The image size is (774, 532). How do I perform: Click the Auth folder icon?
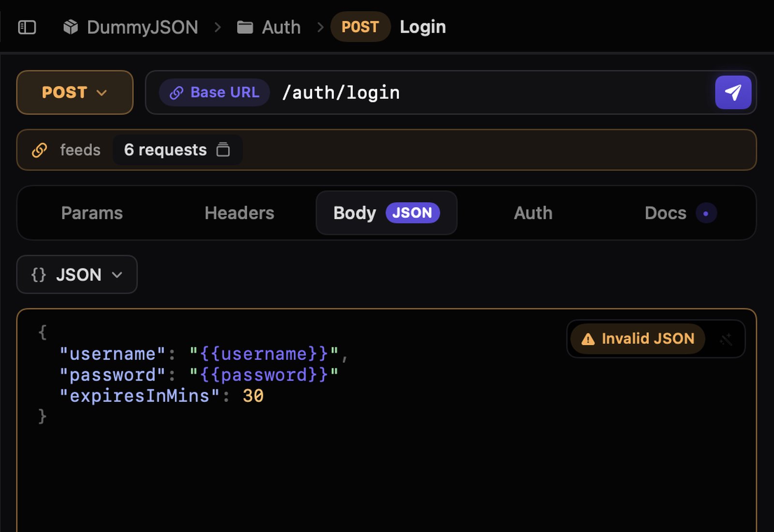tap(245, 27)
